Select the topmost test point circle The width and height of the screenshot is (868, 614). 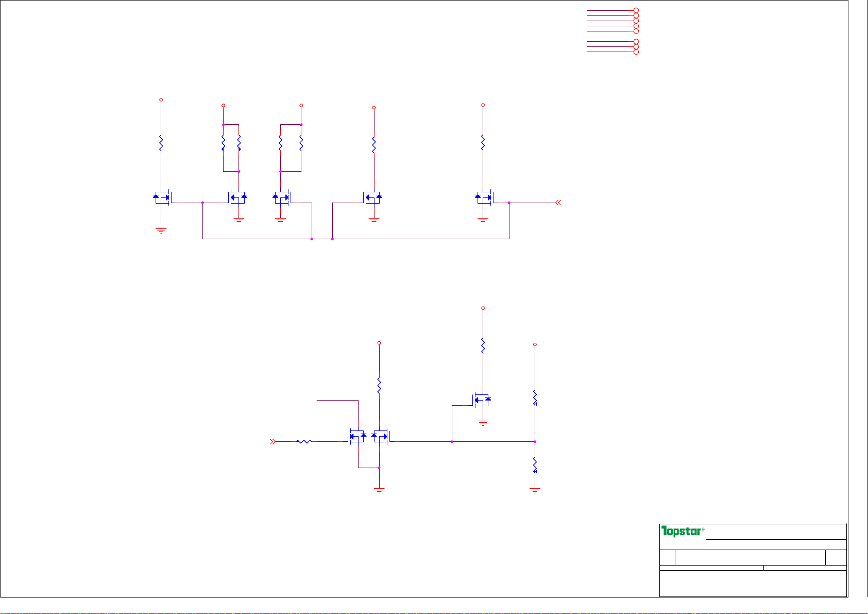[x=636, y=10]
